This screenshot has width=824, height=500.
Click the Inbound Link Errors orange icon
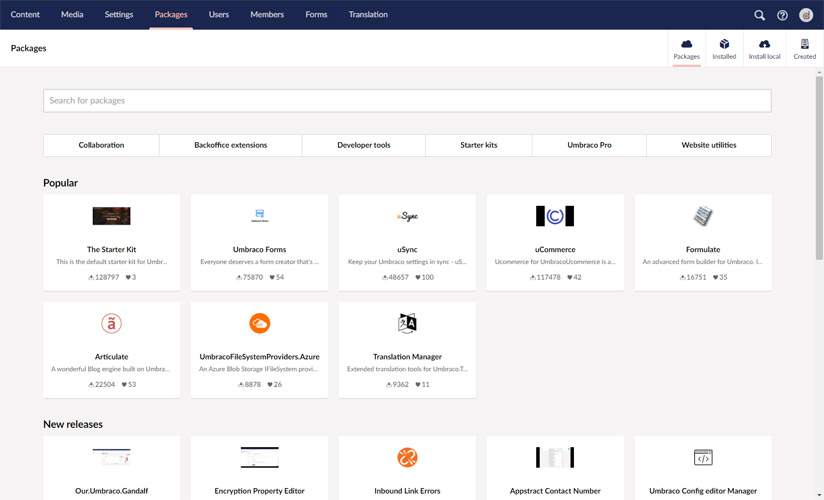(407, 457)
